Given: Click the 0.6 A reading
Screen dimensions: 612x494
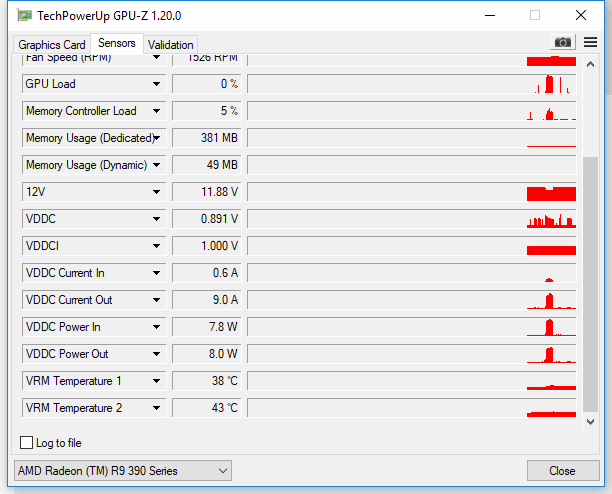Looking at the screenshot, I should [x=207, y=273].
